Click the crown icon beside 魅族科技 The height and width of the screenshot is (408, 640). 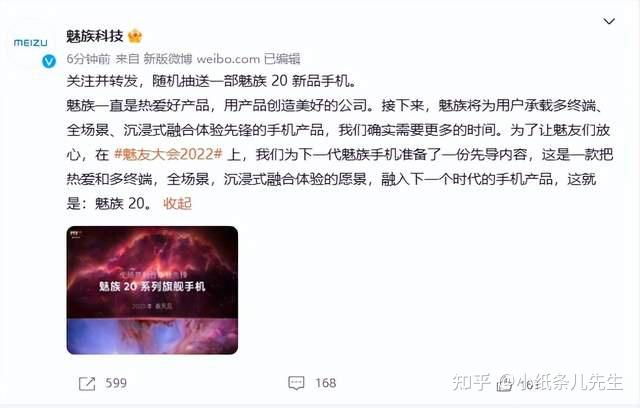tap(135, 36)
